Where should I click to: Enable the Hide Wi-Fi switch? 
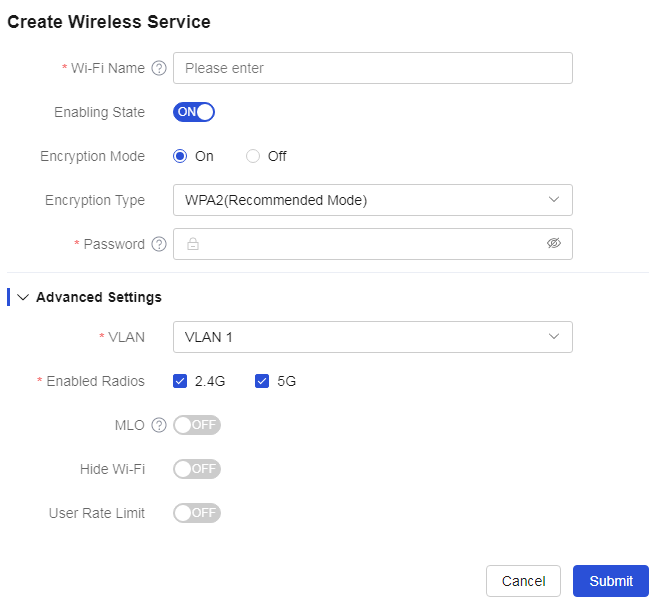197,469
